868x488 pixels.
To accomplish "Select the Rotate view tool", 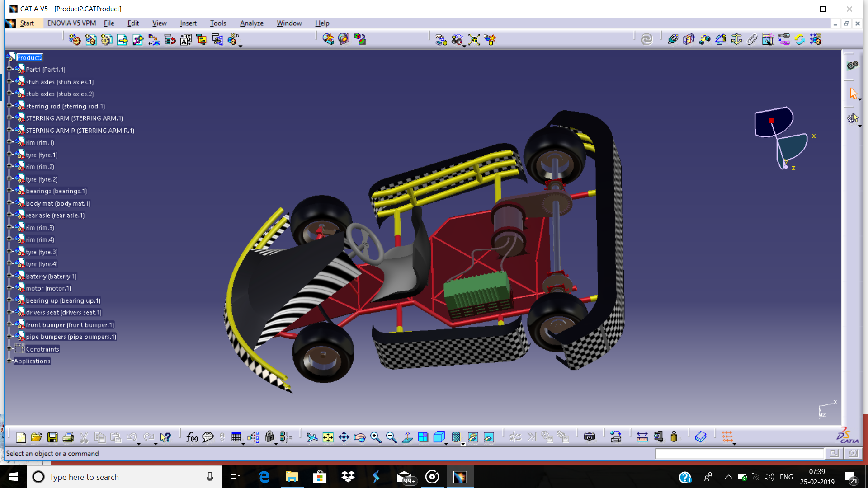I will pyautogui.click(x=360, y=437).
